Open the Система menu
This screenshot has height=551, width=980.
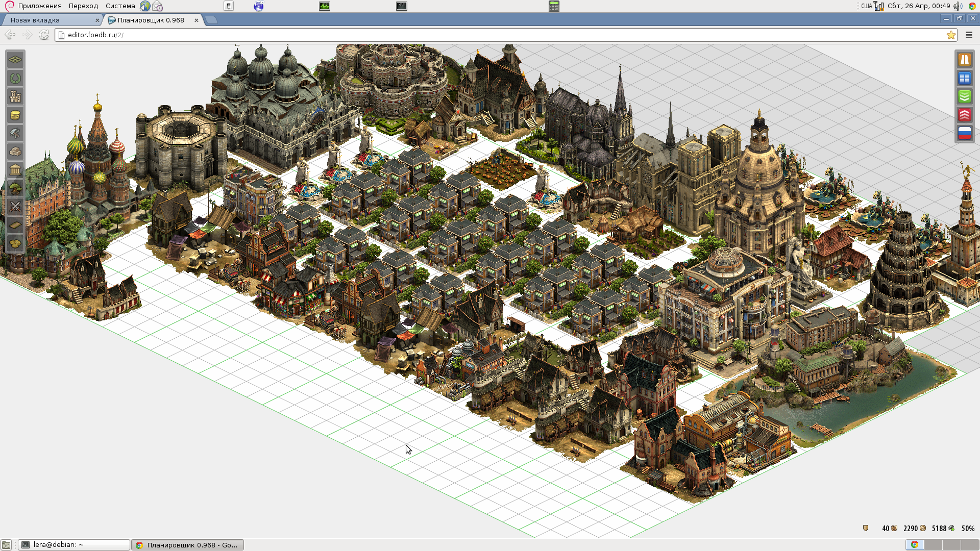[x=120, y=6]
